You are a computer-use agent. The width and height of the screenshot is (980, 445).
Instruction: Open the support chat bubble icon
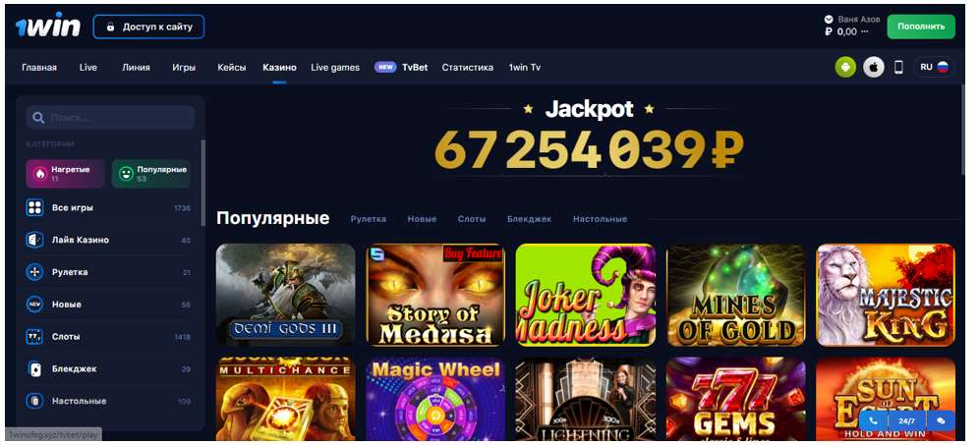[x=940, y=421]
